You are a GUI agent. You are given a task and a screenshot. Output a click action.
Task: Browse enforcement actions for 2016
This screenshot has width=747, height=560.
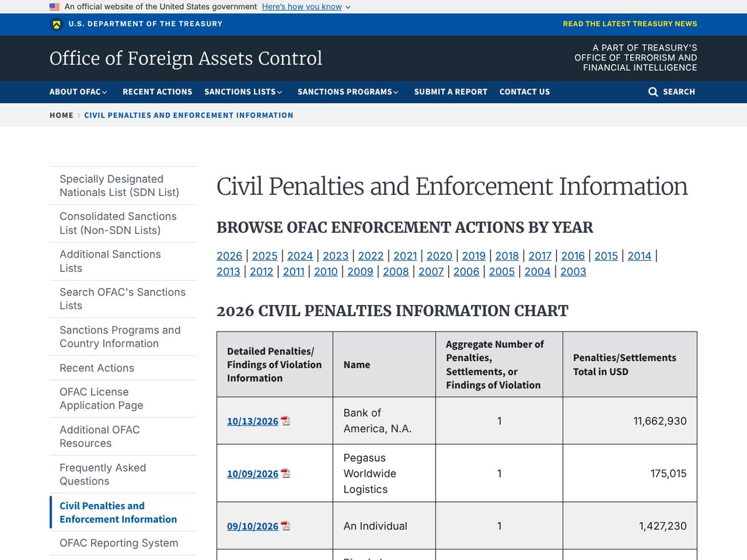(x=573, y=256)
